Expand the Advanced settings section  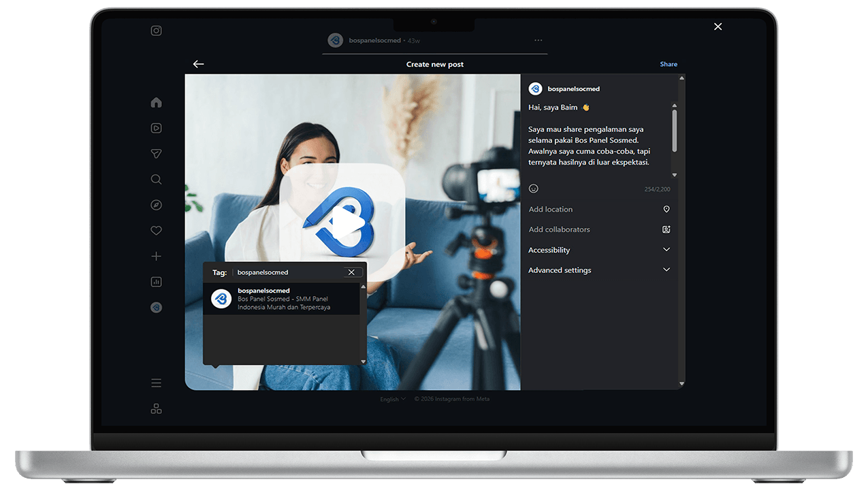(x=599, y=270)
